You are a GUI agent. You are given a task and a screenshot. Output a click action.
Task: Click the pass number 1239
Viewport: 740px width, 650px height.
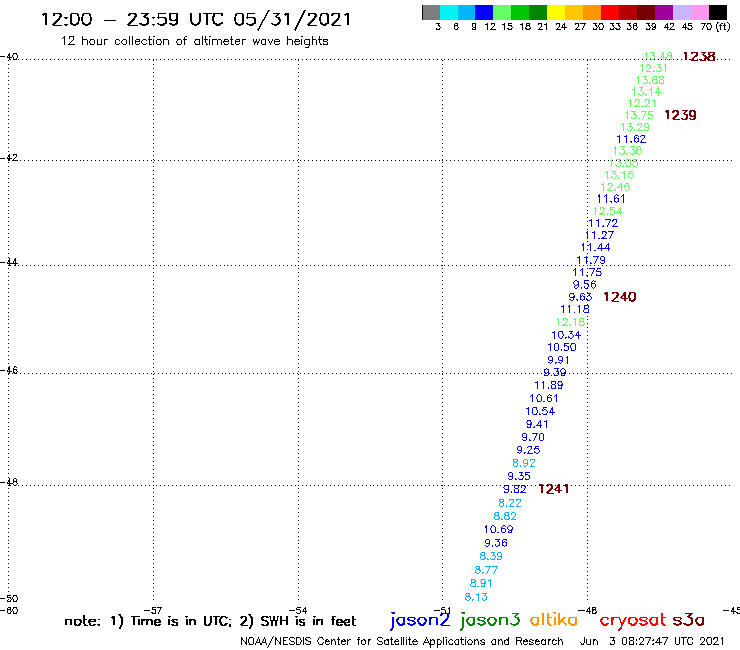(x=680, y=115)
